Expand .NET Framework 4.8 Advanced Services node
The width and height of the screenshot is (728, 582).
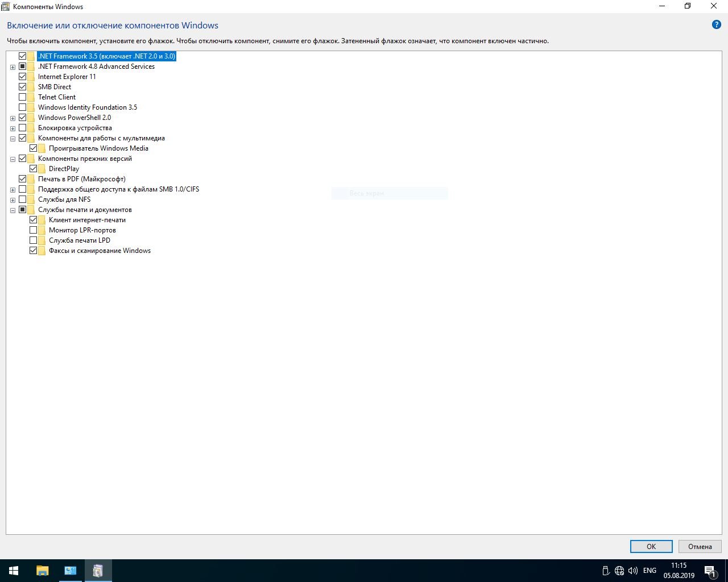point(13,67)
